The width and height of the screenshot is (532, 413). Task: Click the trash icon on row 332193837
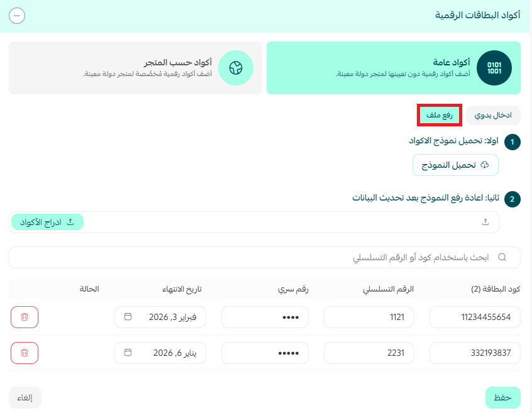tap(24, 353)
